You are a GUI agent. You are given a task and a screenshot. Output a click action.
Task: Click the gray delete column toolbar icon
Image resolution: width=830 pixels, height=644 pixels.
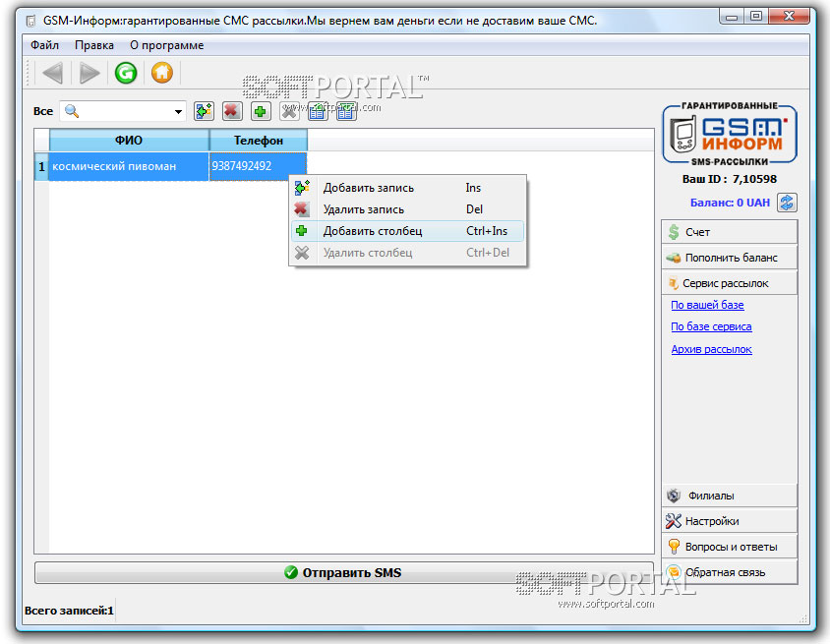(289, 111)
